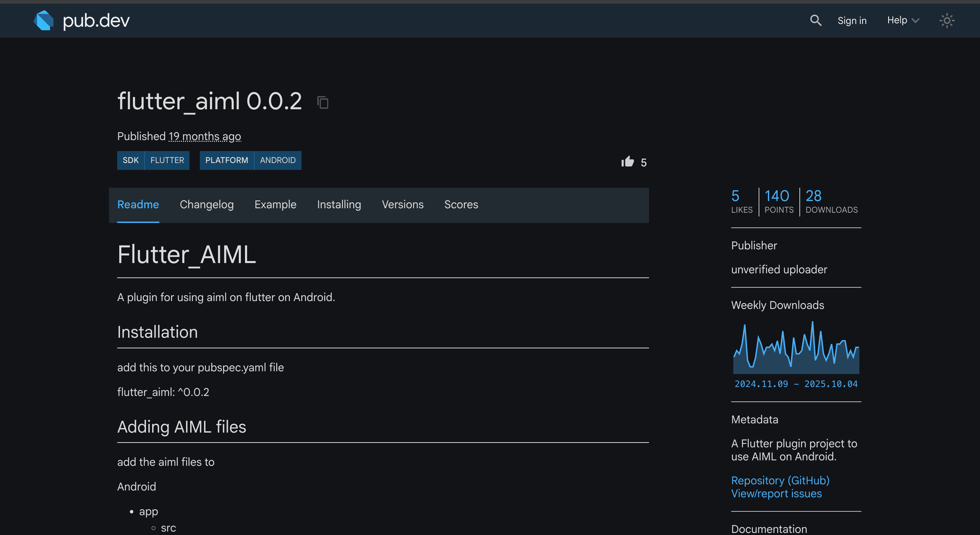The height and width of the screenshot is (535, 980).
Task: Click Sign in link
Action: pyautogui.click(x=852, y=21)
